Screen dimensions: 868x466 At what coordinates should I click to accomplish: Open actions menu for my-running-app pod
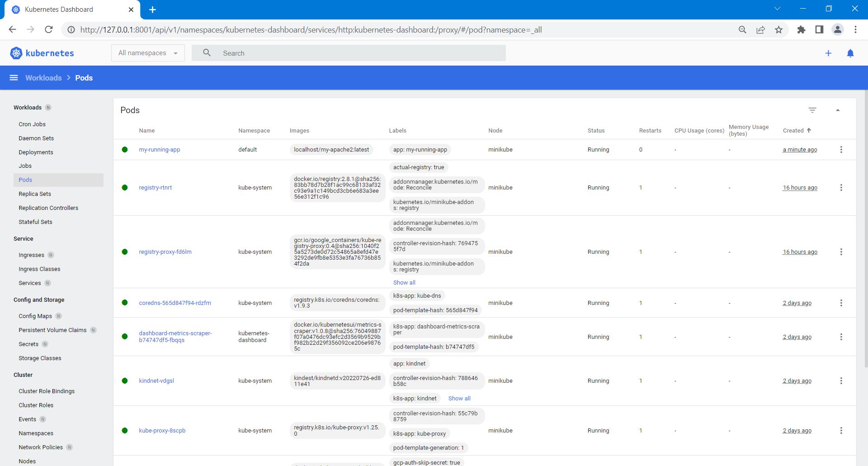(x=841, y=150)
